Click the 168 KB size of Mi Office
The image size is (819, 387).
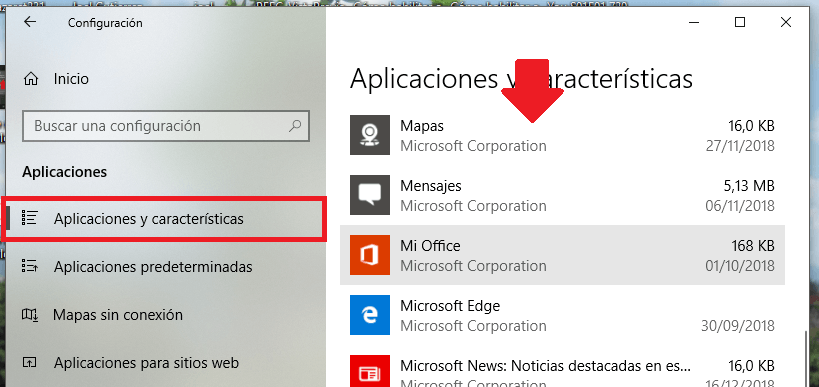[753, 245]
